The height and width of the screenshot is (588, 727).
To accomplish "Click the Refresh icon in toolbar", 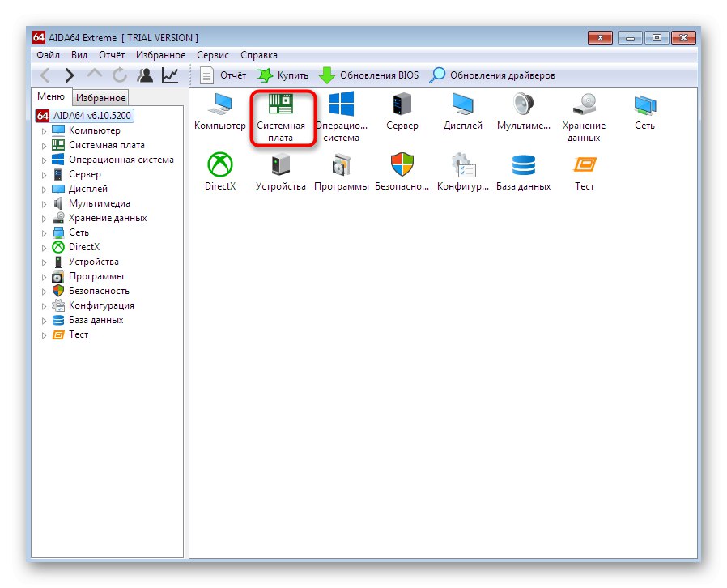I will click(x=120, y=75).
